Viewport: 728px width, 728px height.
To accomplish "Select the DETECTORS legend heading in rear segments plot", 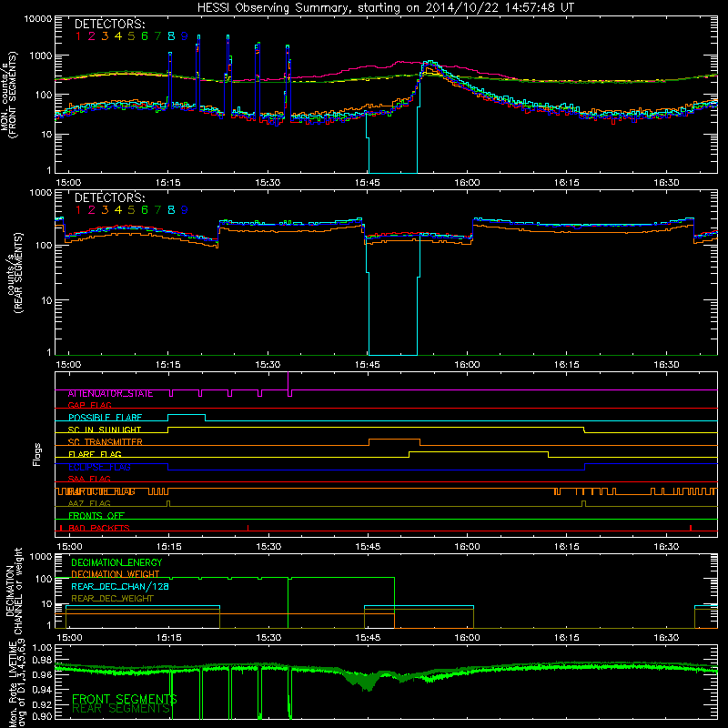I will [x=109, y=198].
